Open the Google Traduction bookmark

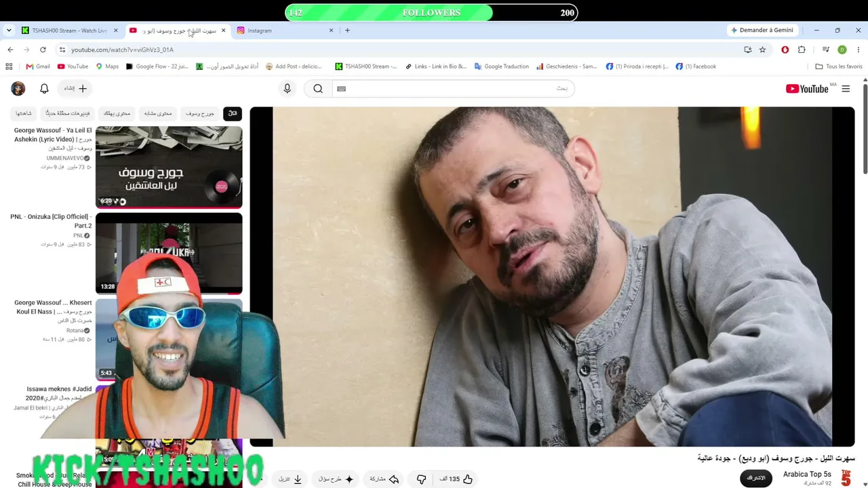[502, 66]
